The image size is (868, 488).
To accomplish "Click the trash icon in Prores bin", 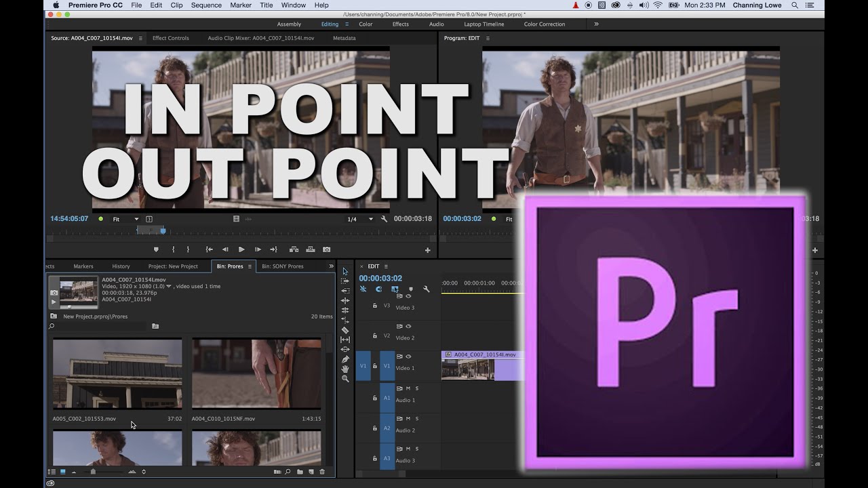I will pos(322,472).
